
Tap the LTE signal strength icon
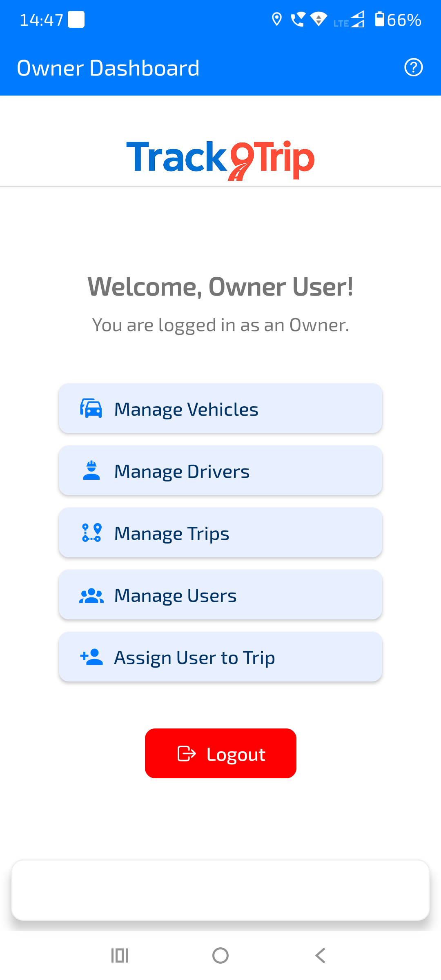coord(349,20)
